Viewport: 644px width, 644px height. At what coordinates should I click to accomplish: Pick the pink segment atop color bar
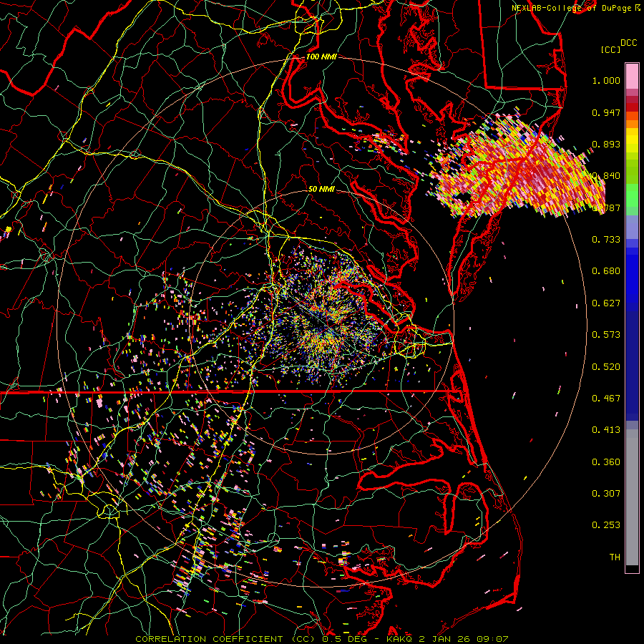point(632,77)
